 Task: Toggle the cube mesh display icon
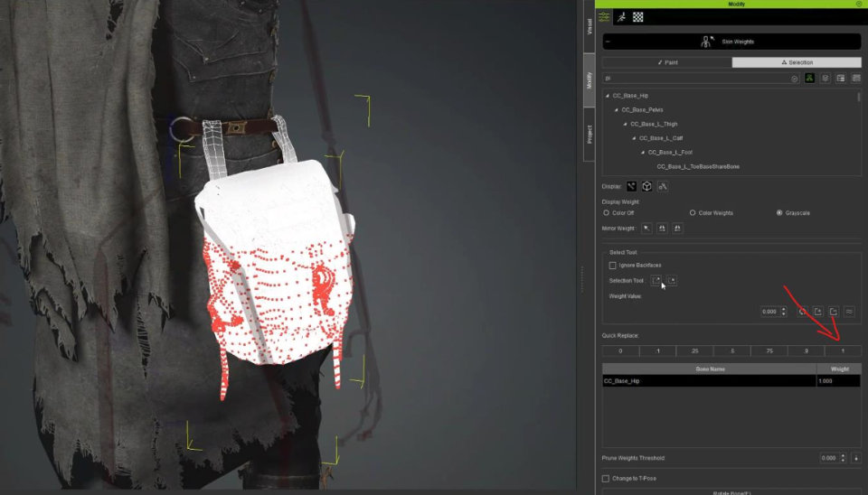(646, 186)
